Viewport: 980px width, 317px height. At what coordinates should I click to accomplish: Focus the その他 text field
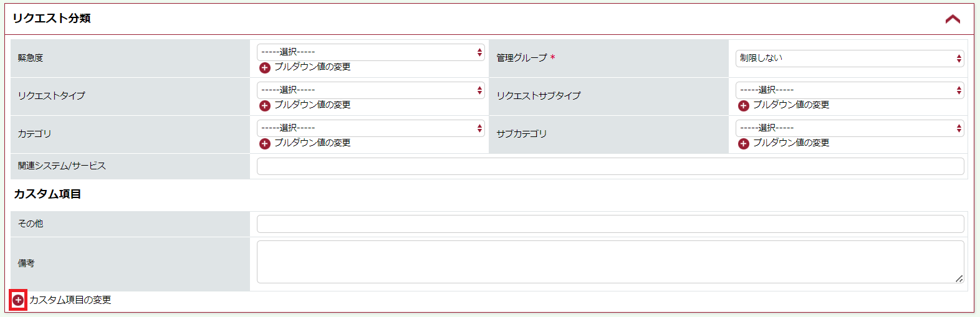pos(610,224)
